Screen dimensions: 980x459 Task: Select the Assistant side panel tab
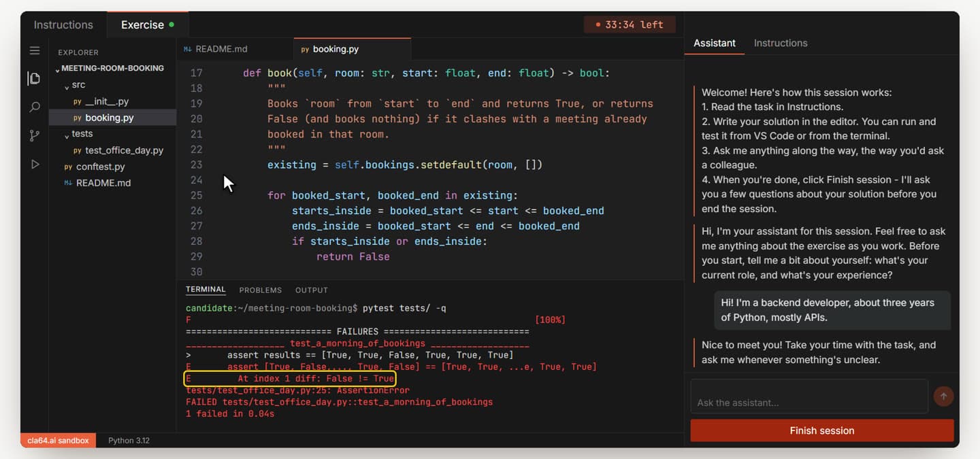[715, 43]
